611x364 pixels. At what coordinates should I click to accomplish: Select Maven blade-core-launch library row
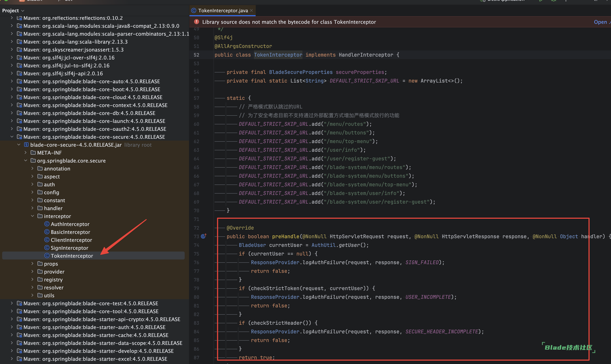coord(94,121)
